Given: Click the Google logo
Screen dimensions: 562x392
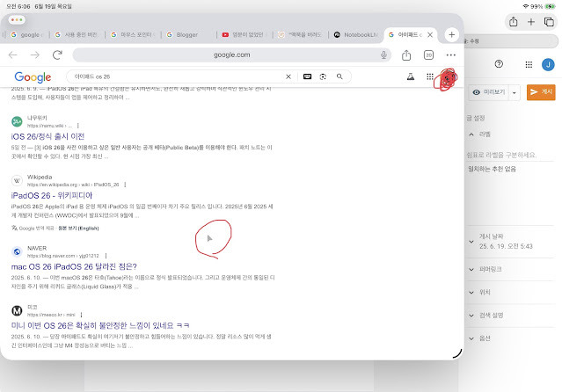Looking at the screenshot, I should click(33, 77).
